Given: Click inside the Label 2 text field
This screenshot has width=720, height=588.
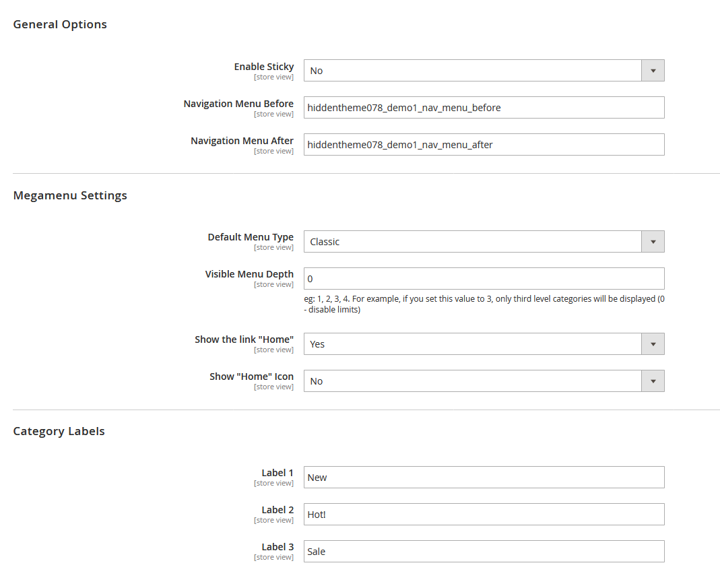Looking at the screenshot, I should point(483,514).
